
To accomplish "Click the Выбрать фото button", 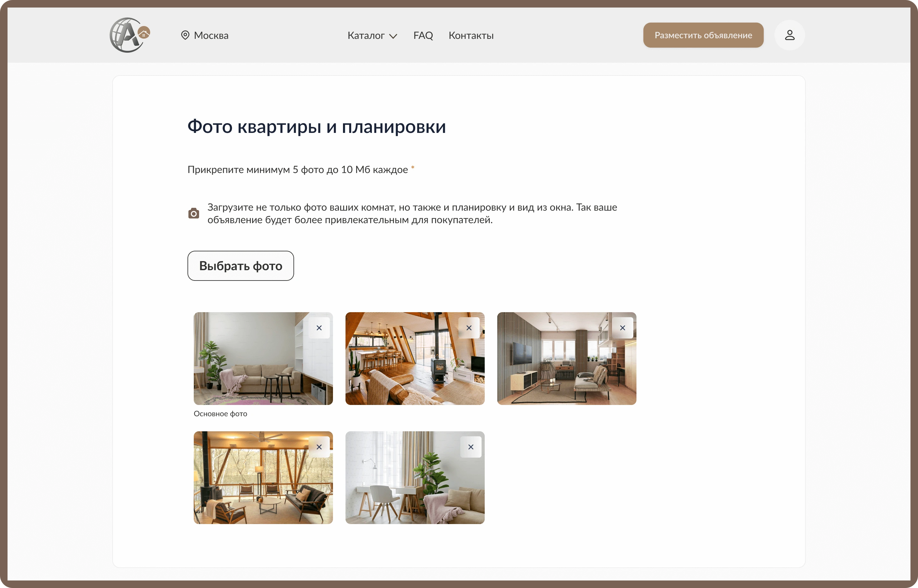I will [x=240, y=266].
